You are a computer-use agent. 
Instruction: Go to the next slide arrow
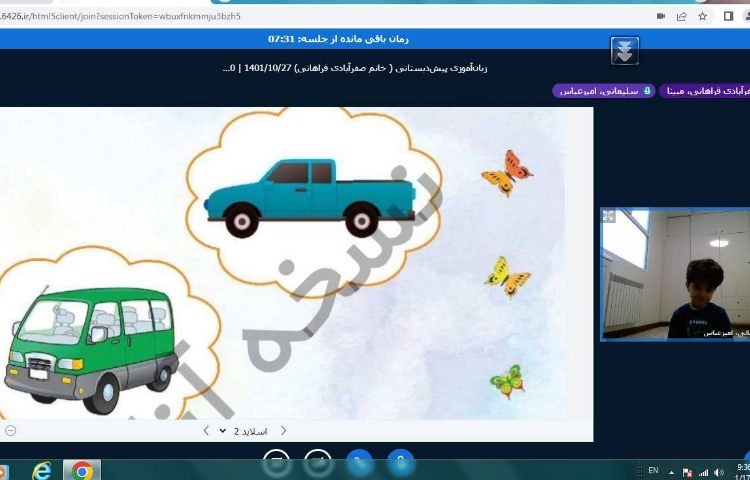[x=283, y=431]
